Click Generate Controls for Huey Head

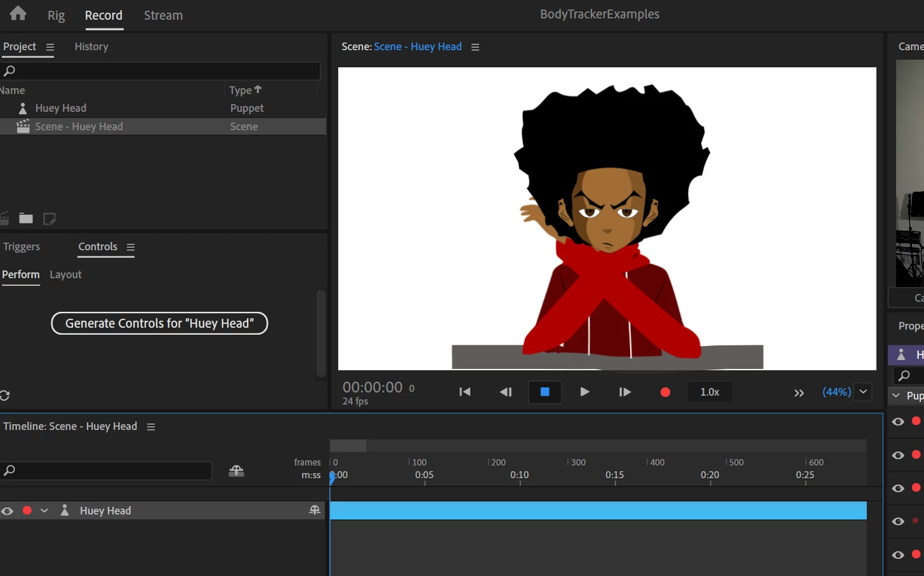[x=159, y=323]
